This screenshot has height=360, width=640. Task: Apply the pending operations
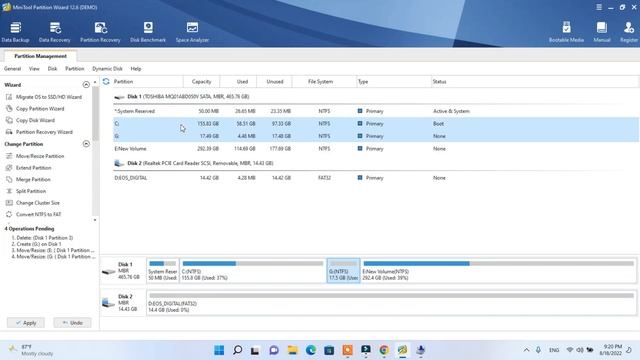click(x=26, y=323)
